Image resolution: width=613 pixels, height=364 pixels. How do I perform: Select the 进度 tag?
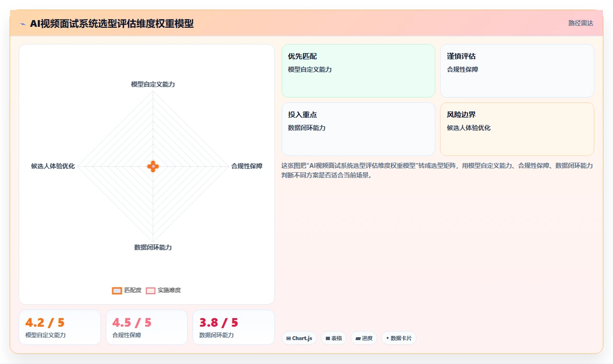(363, 338)
